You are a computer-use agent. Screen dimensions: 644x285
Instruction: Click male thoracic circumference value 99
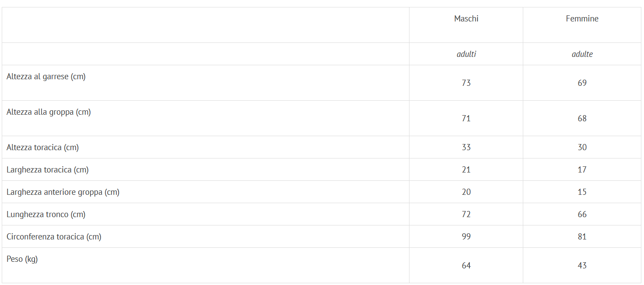pos(466,237)
